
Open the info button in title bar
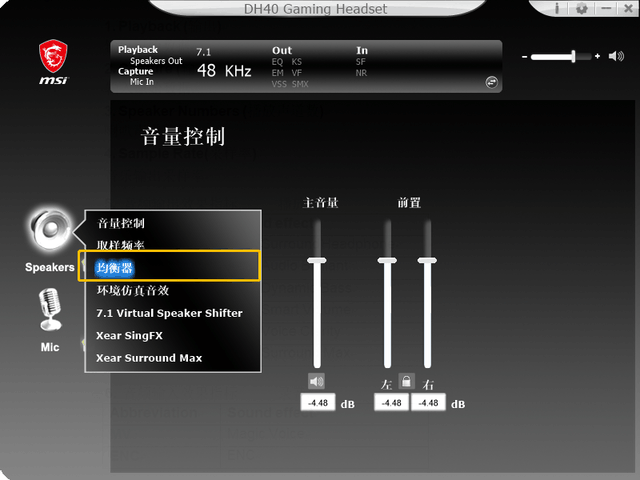[x=557, y=8]
